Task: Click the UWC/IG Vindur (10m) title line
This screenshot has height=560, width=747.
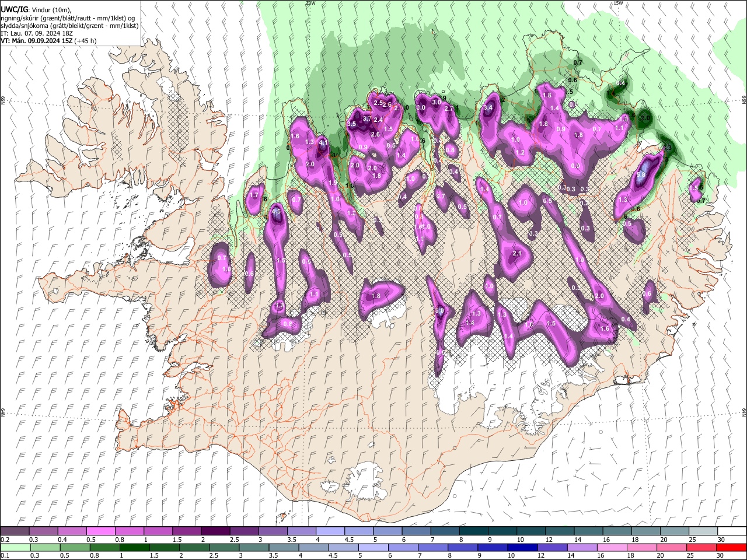Action: pos(36,10)
